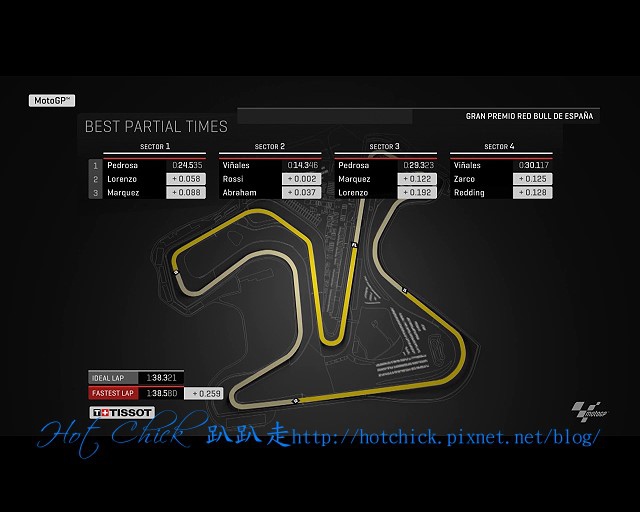This screenshot has height=512, width=640.
Task: Click Viñales in Sector 4
Action: [467, 165]
